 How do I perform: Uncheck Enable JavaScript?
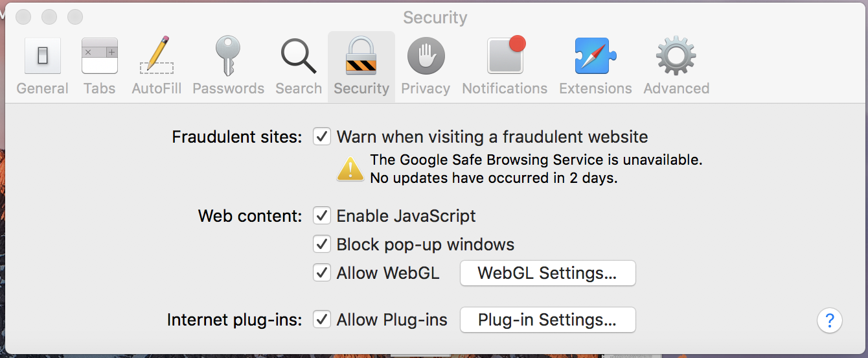click(322, 215)
